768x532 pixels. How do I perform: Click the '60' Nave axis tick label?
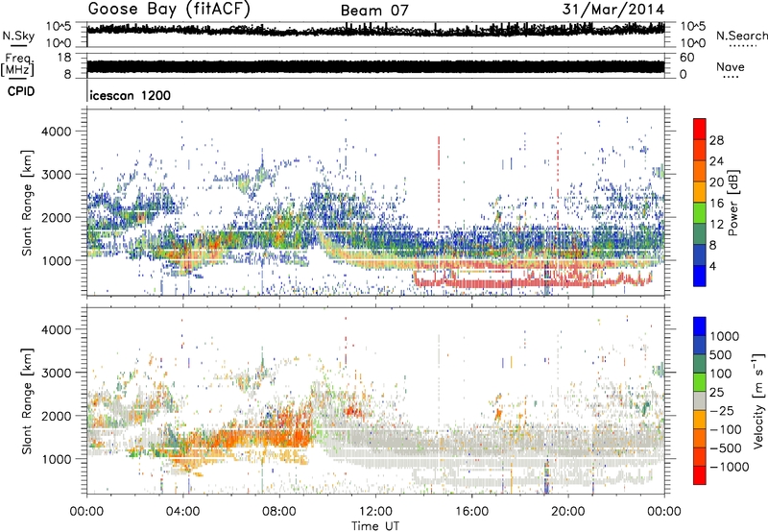[x=686, y=58]
